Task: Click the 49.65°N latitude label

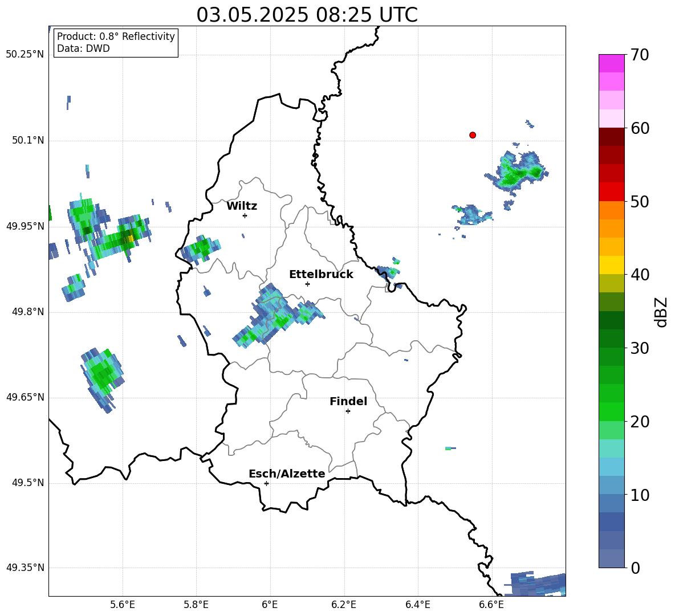Action: [25, 397]
